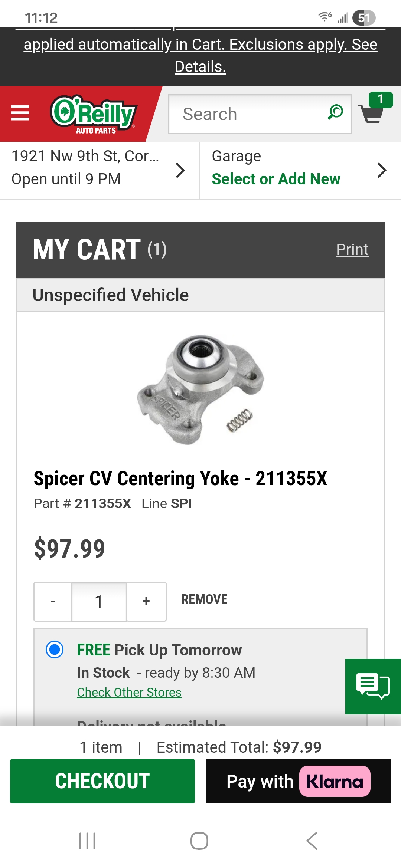Tap the O'Reilly Auto Parts logo
Image resolution: width=401 pixels, height=868 pixels.
click(x=94, y=114)
